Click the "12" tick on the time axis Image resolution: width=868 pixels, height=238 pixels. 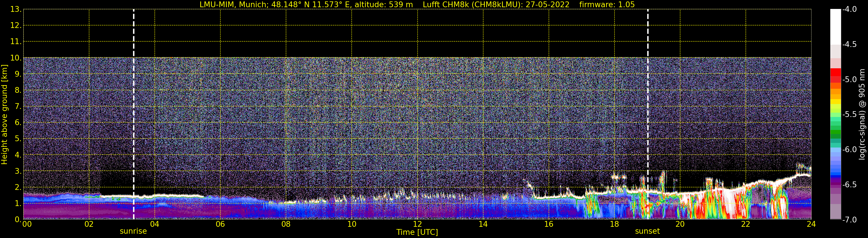click(417, 224)
